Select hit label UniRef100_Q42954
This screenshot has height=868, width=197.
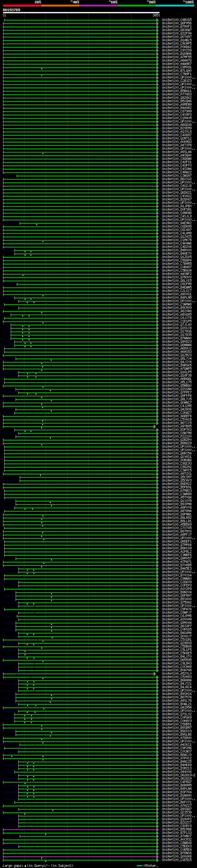click(177, 707)
